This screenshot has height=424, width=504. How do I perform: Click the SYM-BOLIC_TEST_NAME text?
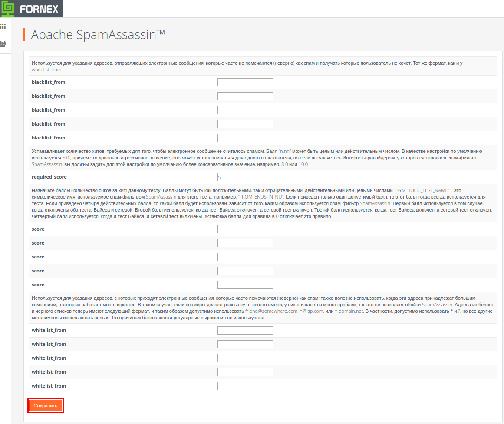tap(422, 190)
